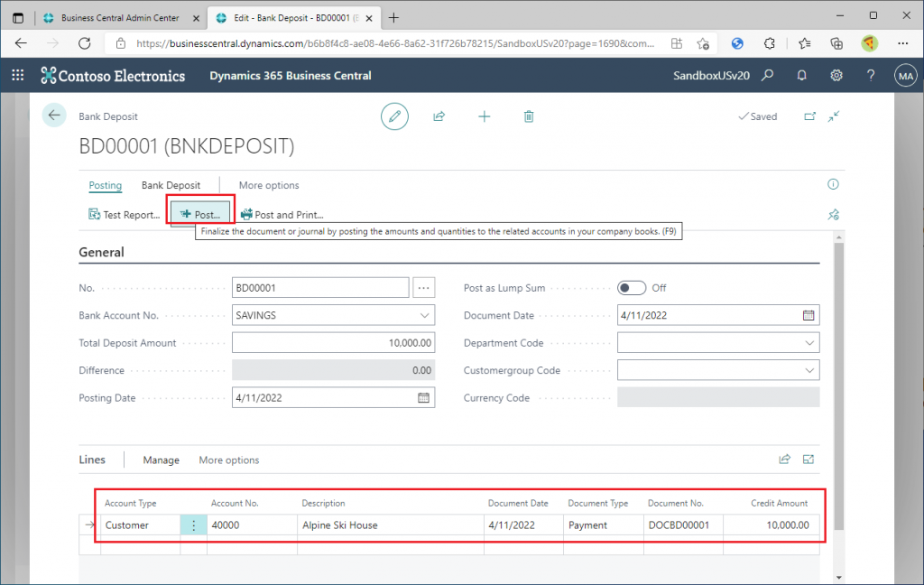The image size is (924, 585).
Task: Share the Lines section data
Action: (x=784, y=460)
